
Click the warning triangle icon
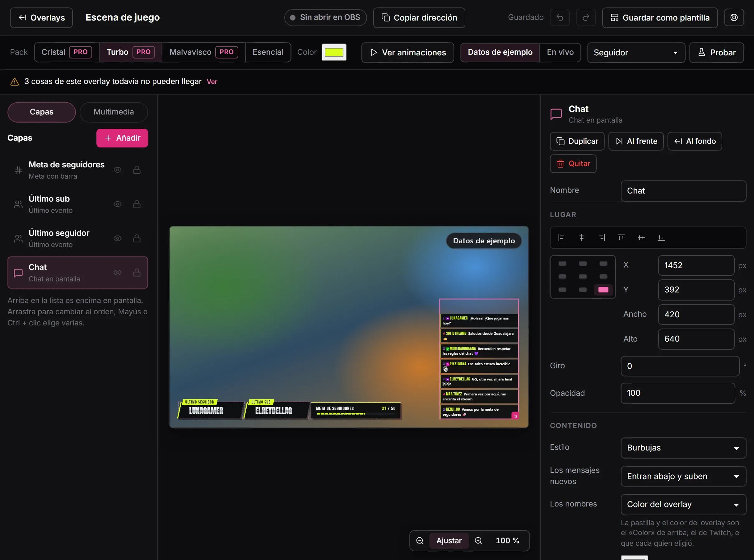15,82
